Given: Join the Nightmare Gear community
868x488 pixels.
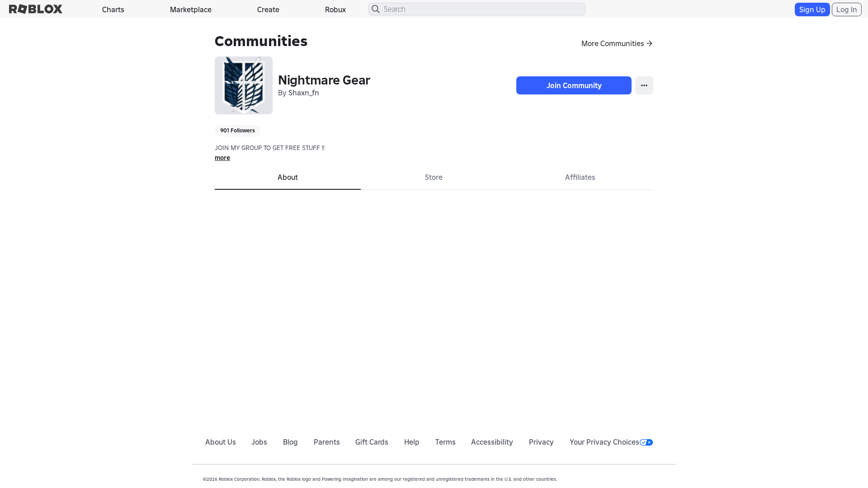Looking at the screenshot, I should click(574, 85).
